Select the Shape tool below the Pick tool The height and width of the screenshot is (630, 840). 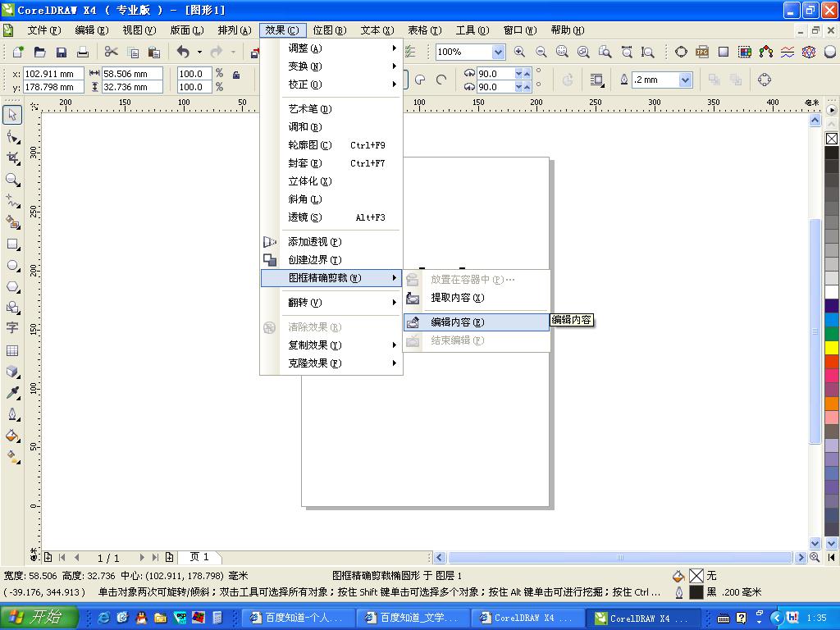pyautogui.click(x=11, y=136)
